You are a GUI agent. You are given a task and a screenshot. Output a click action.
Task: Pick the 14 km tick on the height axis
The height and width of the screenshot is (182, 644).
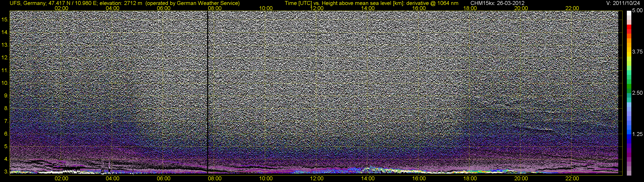pos(5,32)
